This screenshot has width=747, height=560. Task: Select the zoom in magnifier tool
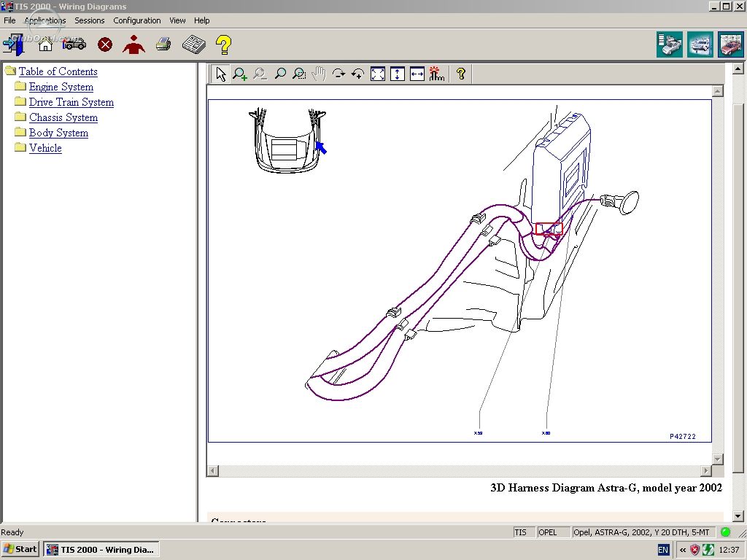click(239, 74)
